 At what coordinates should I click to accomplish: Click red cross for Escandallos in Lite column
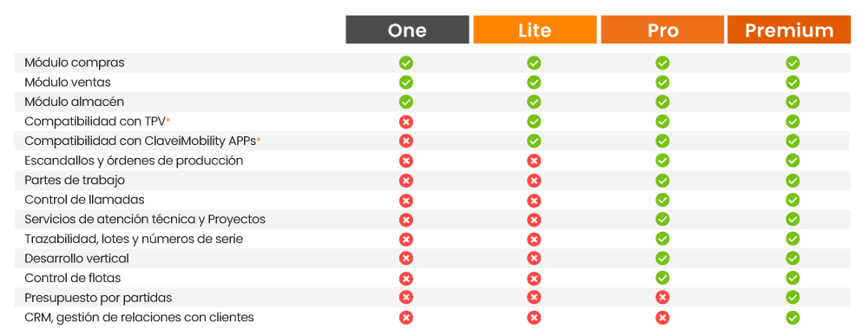coord(534,161)
